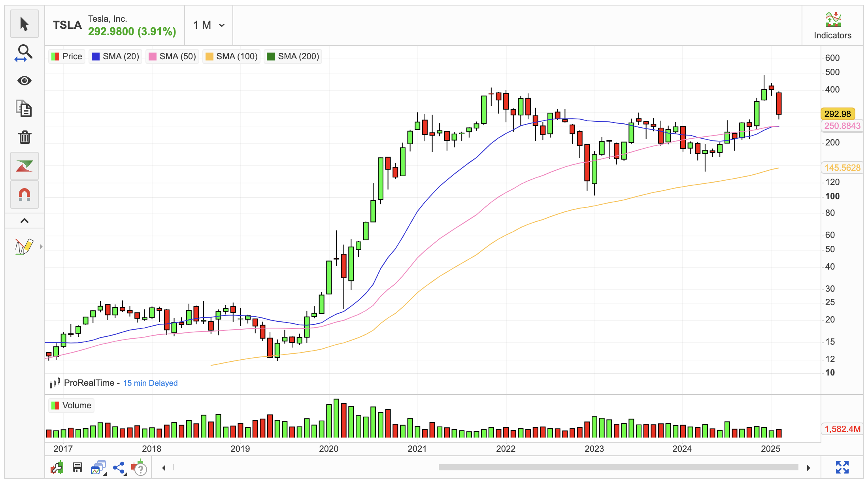Open the chart help question icon
The width and height of the screenshot is (868, 483).
139,468
